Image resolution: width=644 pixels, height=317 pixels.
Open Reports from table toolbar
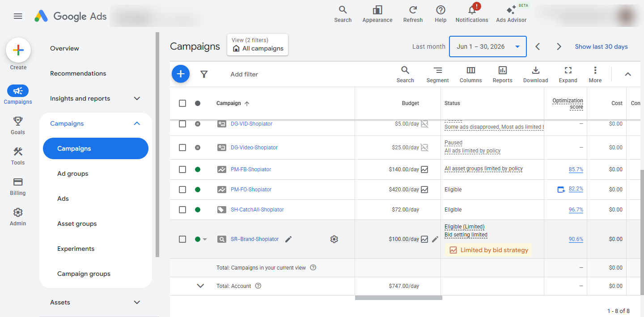(x=503, y=74)
